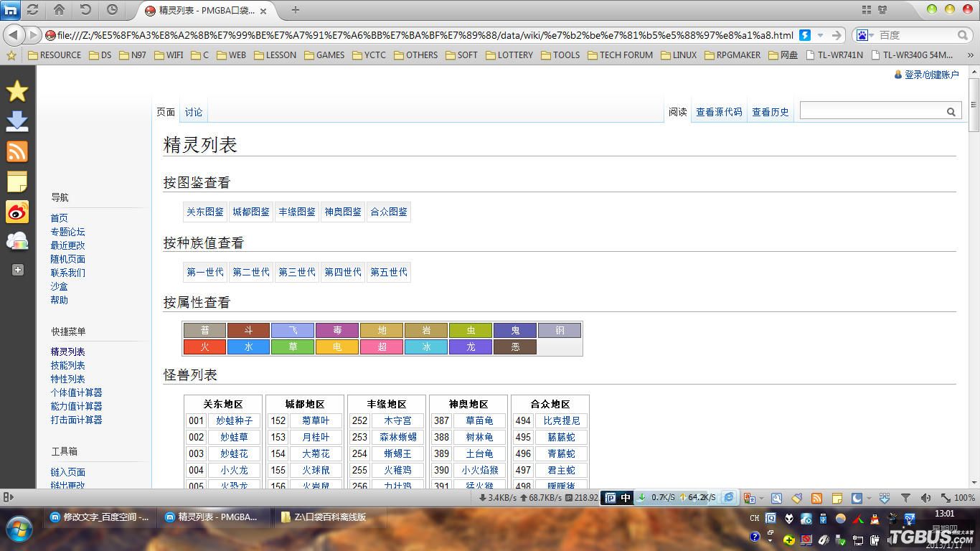
Task: Click the 个体值计算器 sidebar link
Action: click(76, 392)
